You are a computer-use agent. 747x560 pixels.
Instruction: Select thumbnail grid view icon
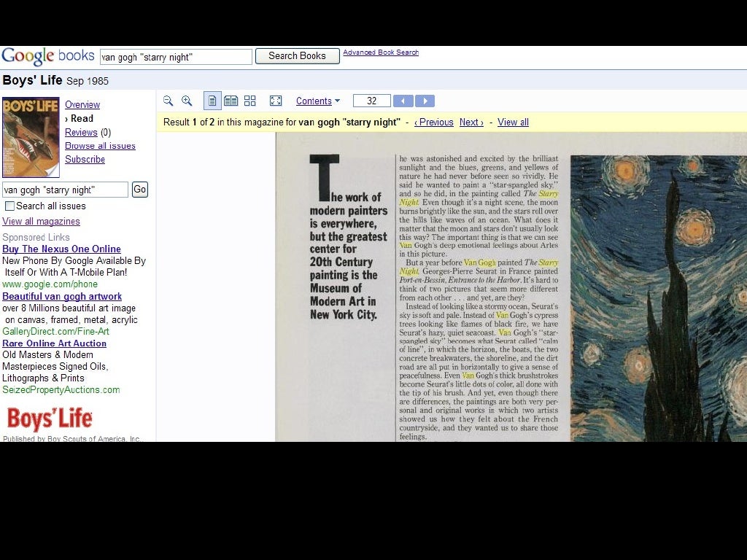point(250,101)
